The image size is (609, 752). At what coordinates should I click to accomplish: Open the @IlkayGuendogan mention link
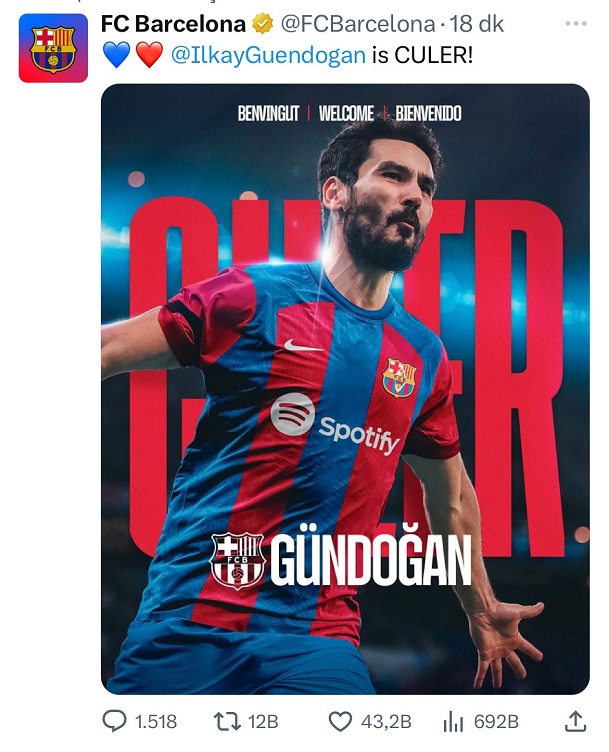coord(268,55)
